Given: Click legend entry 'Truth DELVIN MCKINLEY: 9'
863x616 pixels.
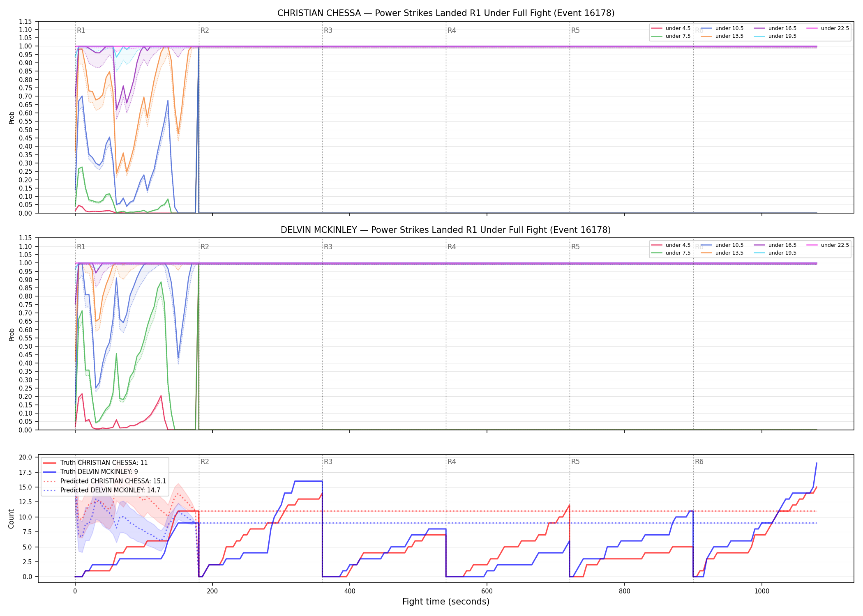Looking at the screenshot, I should 90,472.
